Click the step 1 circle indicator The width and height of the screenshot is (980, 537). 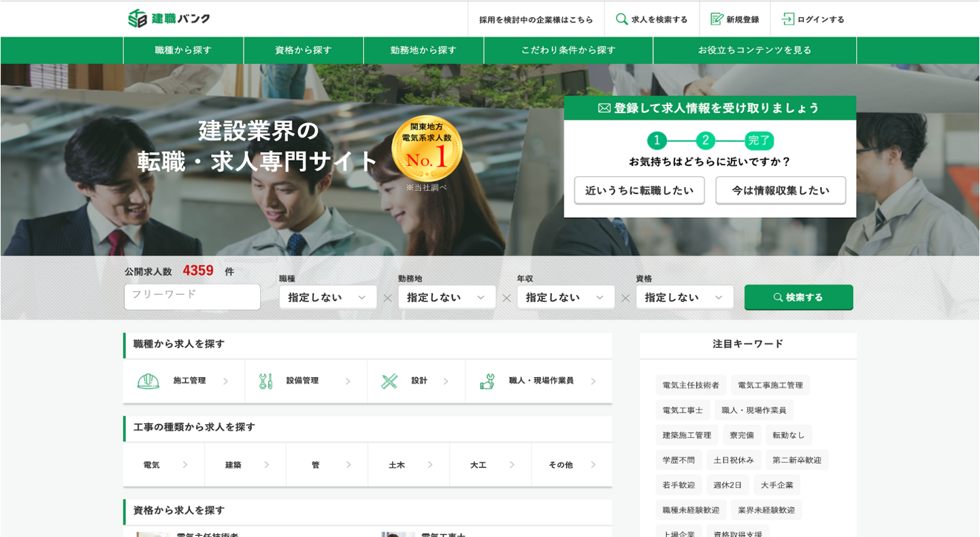click(657, 141)
